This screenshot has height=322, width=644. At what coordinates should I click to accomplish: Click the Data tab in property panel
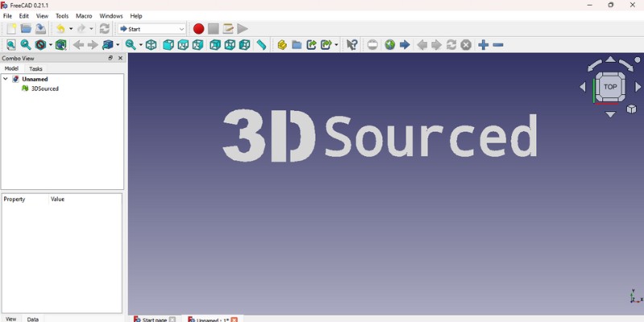(33, 319)
